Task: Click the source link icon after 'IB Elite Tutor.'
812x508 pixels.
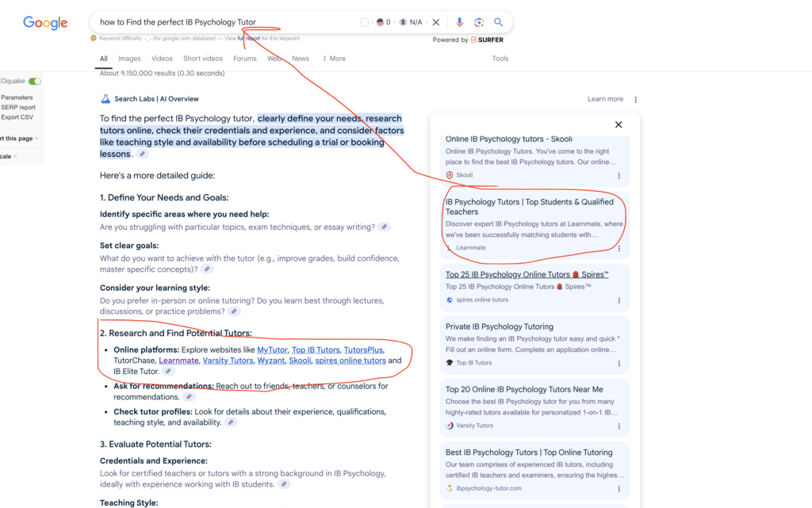Action: tap(168, 372)
